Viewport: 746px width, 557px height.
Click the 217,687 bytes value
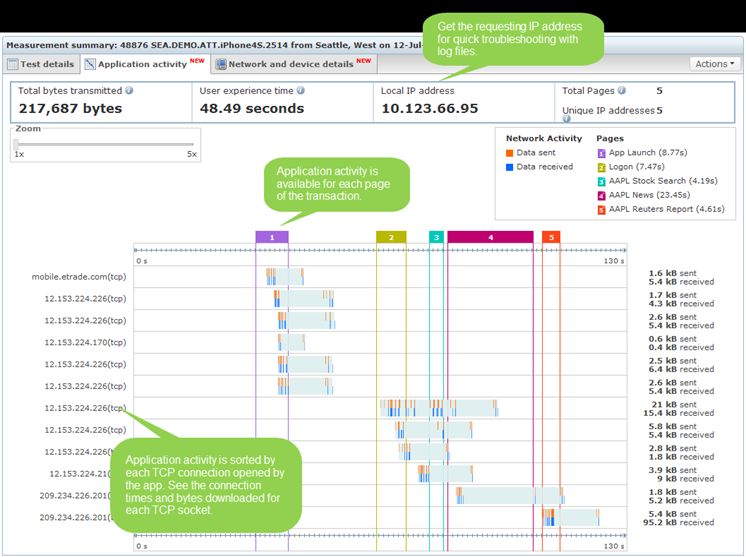70,108
